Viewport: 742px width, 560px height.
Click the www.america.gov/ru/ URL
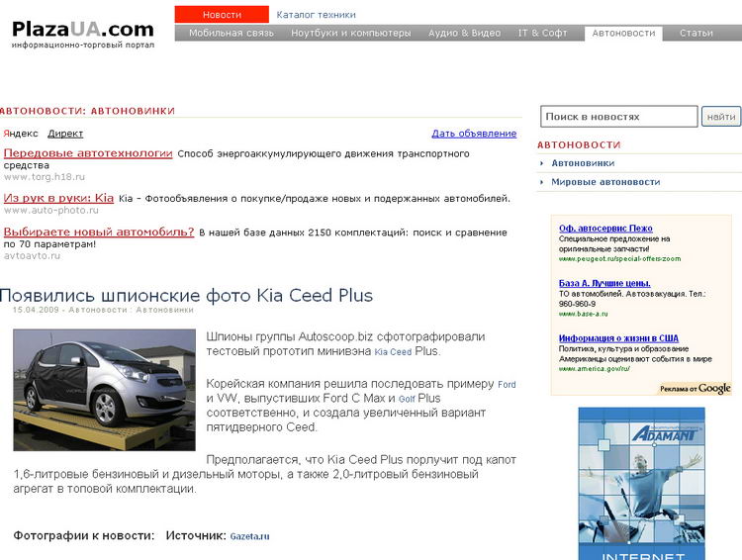(594, 369)
